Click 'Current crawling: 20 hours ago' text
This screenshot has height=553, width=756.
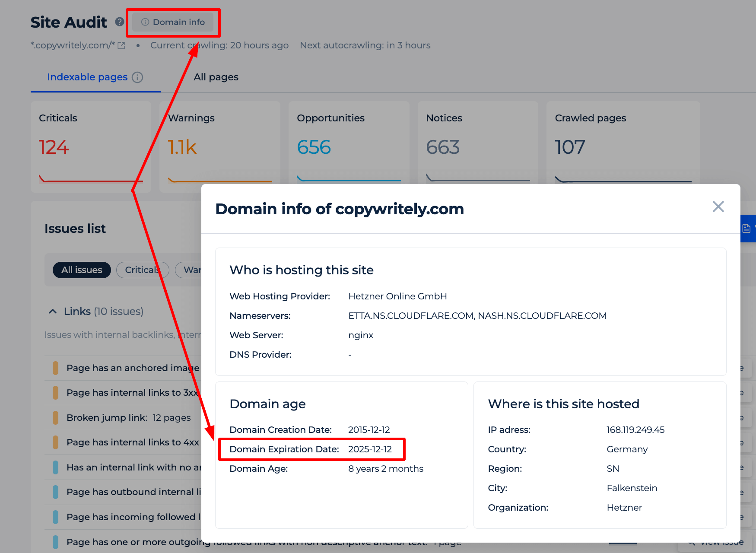[219, 45]
